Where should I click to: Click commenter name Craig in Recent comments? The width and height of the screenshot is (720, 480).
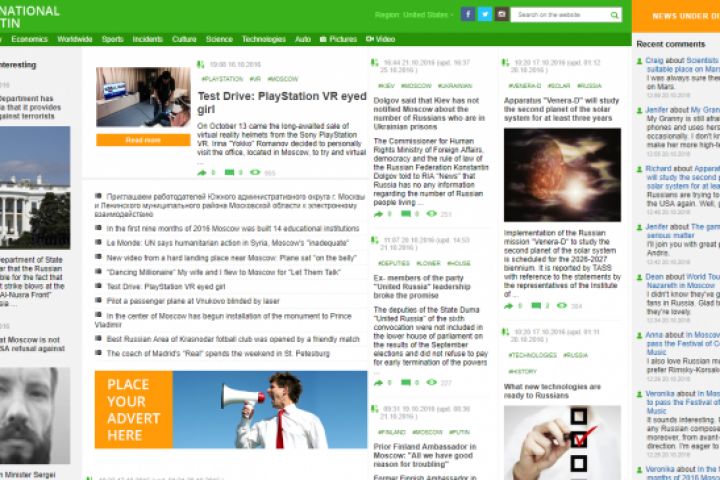pyautogui.click(x=654, y=60)
